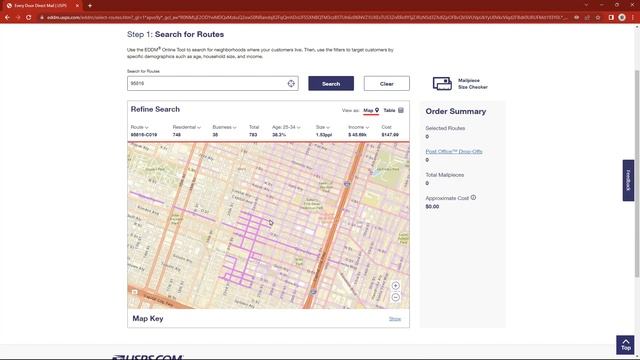Screen dimensions: 640x360
Task: Click the Total Mailpieces label
Action: tap(444, 175)
